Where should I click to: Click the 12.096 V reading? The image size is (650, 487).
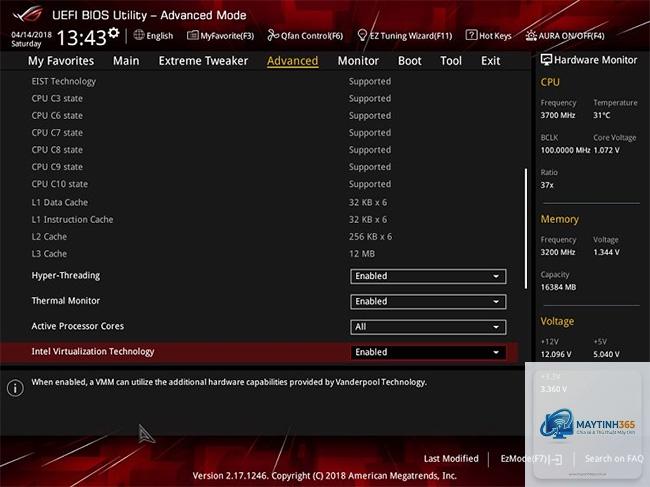click(x=556, y=354)
